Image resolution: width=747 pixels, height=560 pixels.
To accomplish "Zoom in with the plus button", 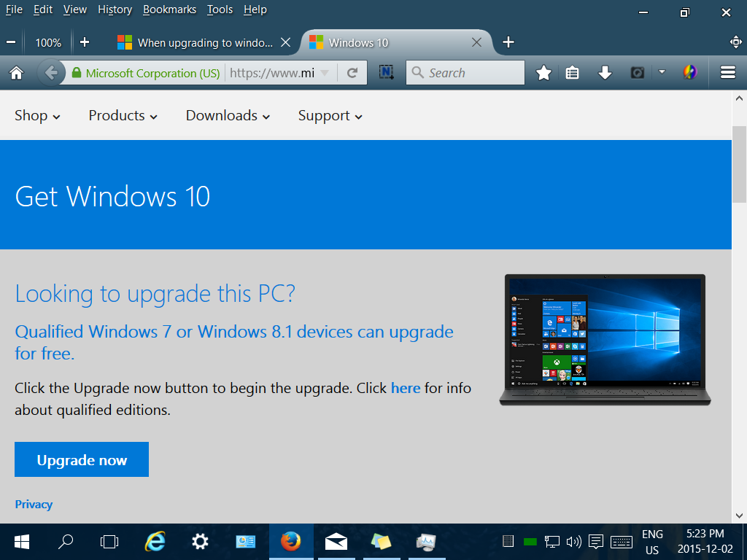I will (x=85, y=42).
